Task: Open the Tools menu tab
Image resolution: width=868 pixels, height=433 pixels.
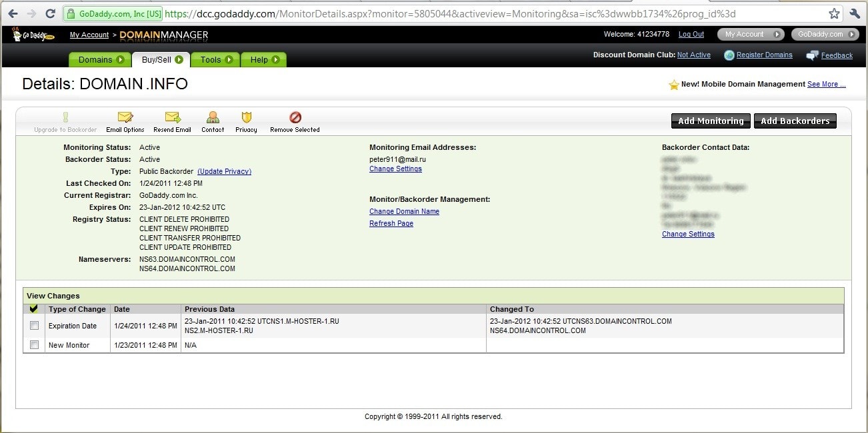Action: click(x=216, y=60)
